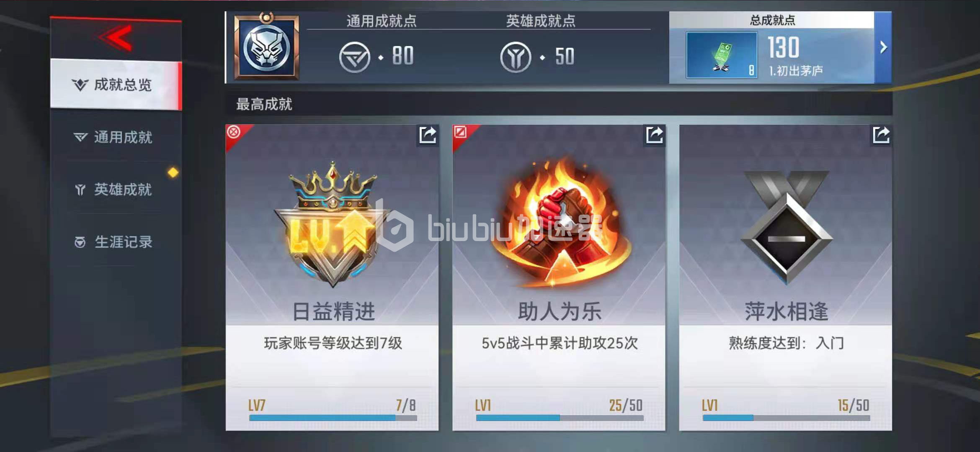Share the 萍水相逢 achievement card
Screen dimensions: 980x452
[x=881, y=135]
